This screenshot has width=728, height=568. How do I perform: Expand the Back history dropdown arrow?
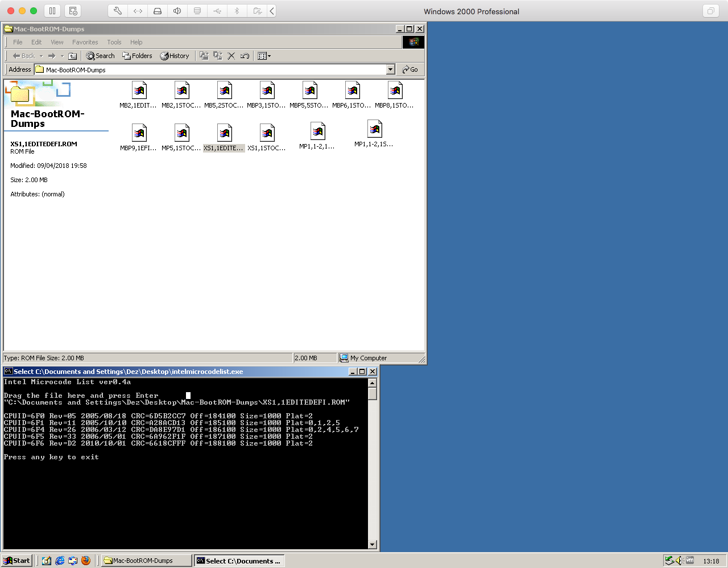[x=41, y=56]
